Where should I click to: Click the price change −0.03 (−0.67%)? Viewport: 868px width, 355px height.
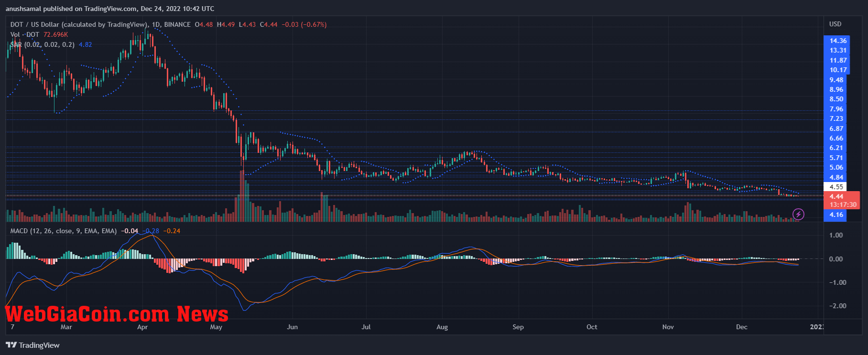[304, 24]
